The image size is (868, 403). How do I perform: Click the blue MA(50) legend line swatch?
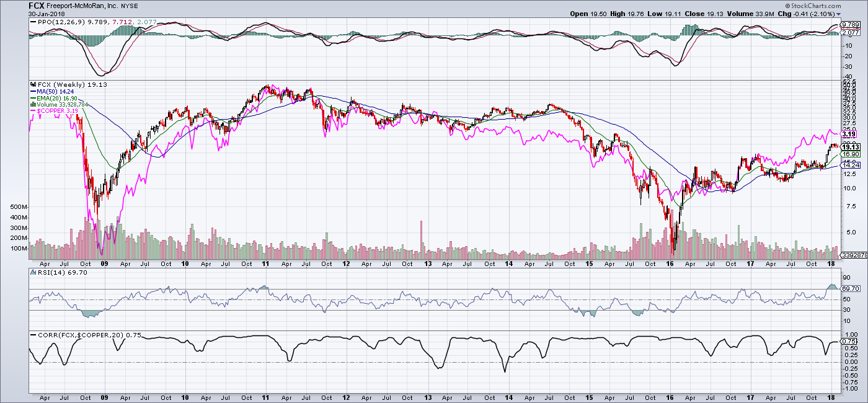32,91
